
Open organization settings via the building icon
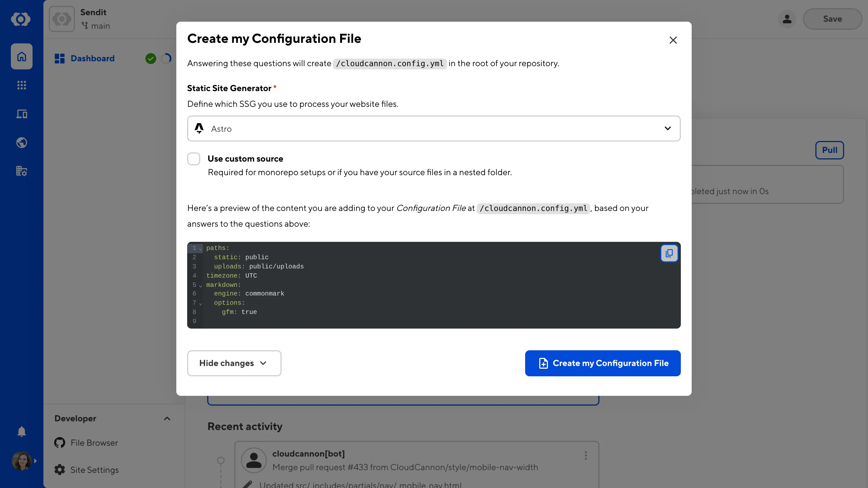point(21,171)
